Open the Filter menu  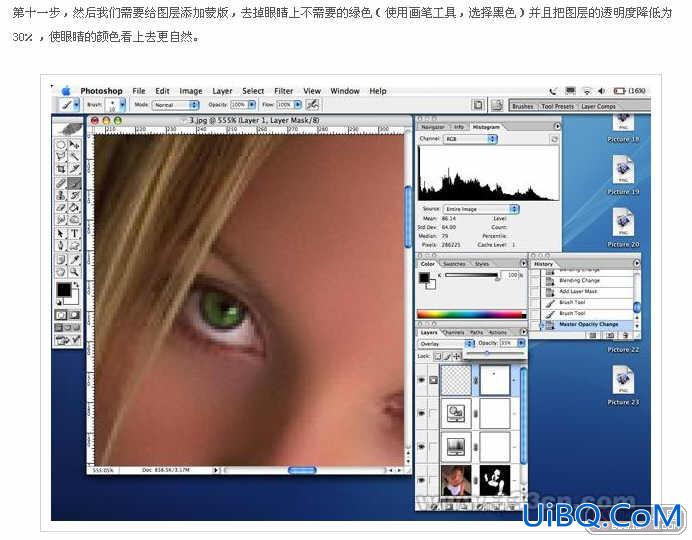[283, 91]
